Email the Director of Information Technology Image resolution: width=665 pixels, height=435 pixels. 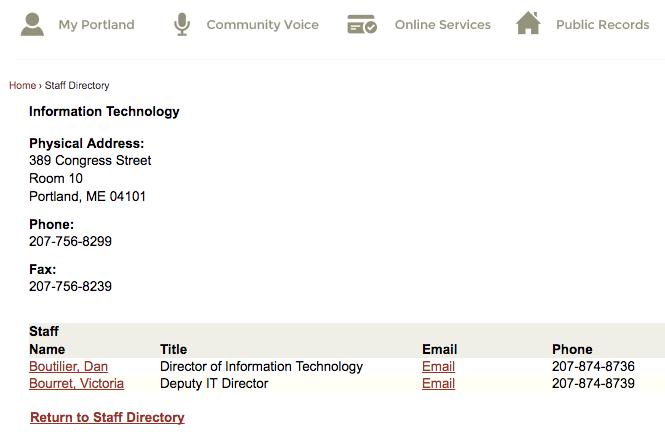pyautogui.click(x=438, y=366)
